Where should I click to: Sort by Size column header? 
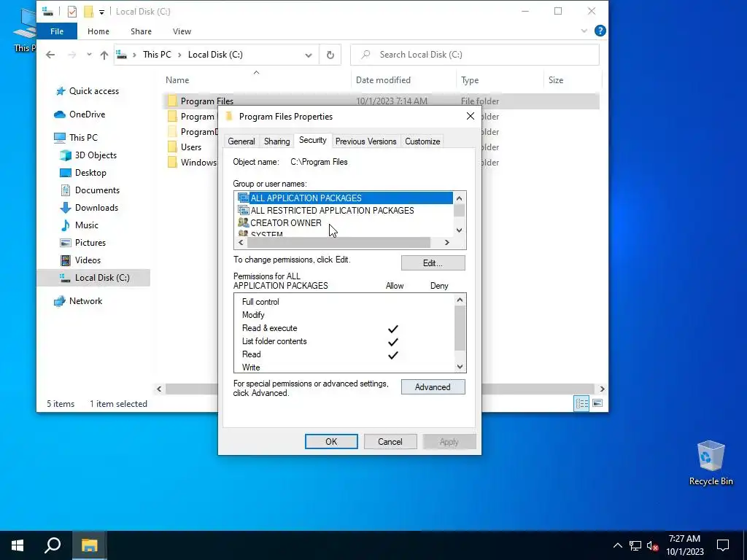[x=572, y=80]
